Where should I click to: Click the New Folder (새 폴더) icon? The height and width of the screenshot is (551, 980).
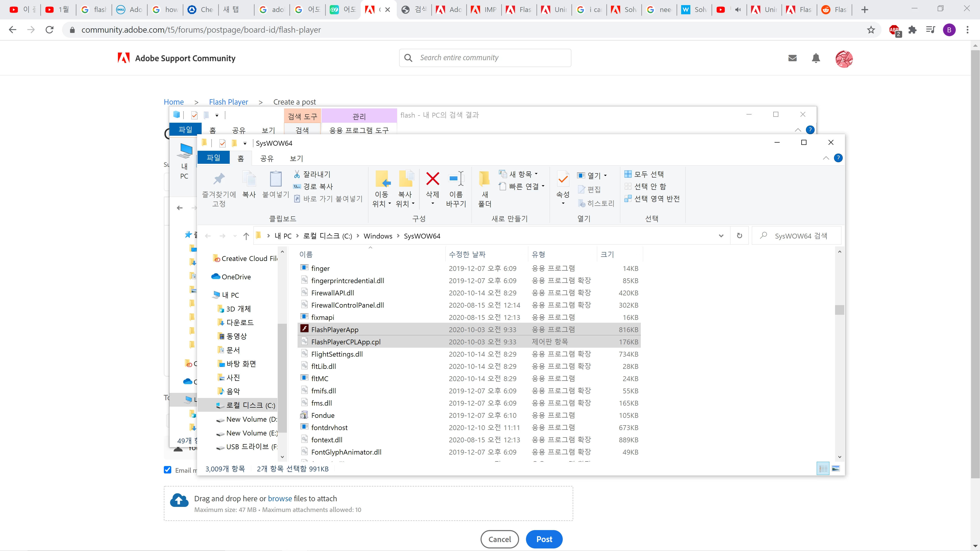484,179
